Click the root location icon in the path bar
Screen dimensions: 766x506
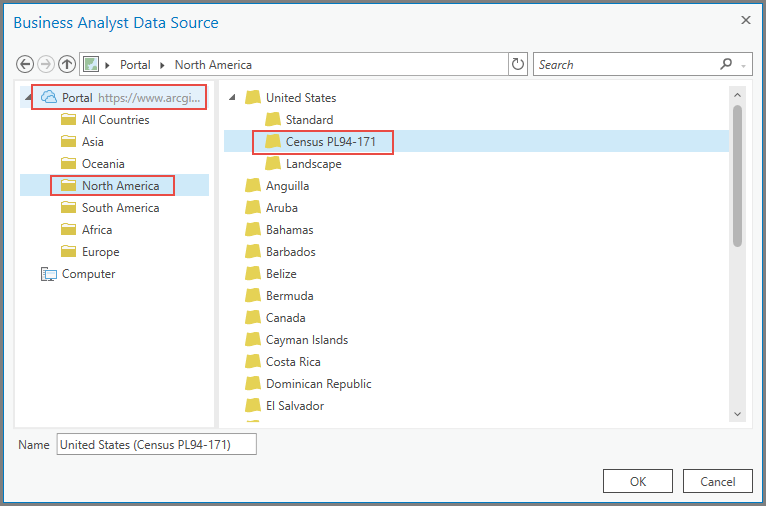click(x=92, y=64)
